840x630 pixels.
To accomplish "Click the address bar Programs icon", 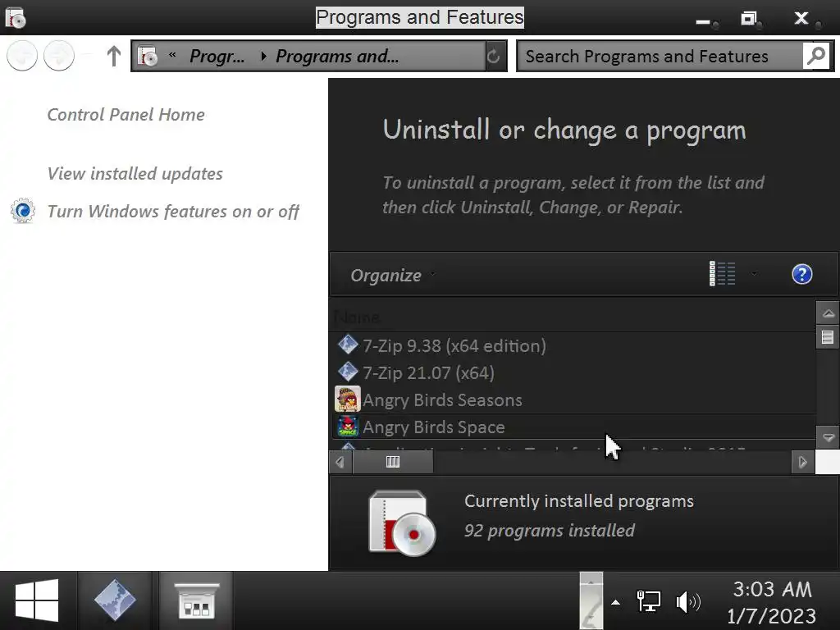I will click(148, 56).
